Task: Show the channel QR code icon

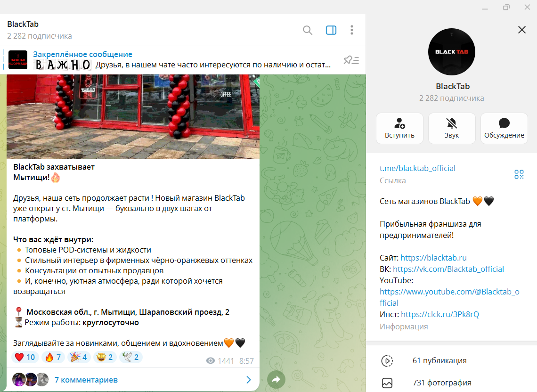Action: coord(519,174)
